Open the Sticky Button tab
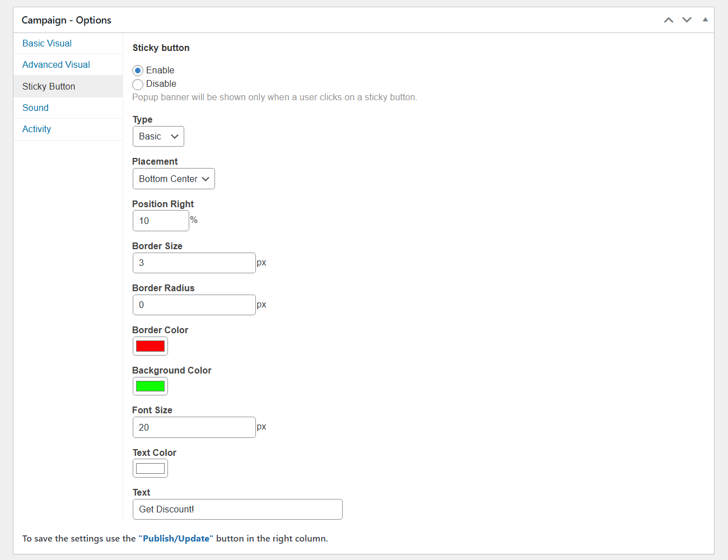Image resolution: width=728 pixels, height=560 pixels. (49, 87)
